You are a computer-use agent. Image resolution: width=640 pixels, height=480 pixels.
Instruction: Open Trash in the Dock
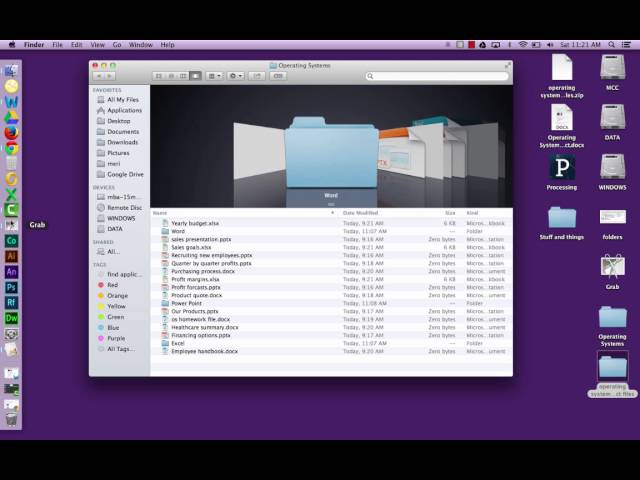point(11,419)
